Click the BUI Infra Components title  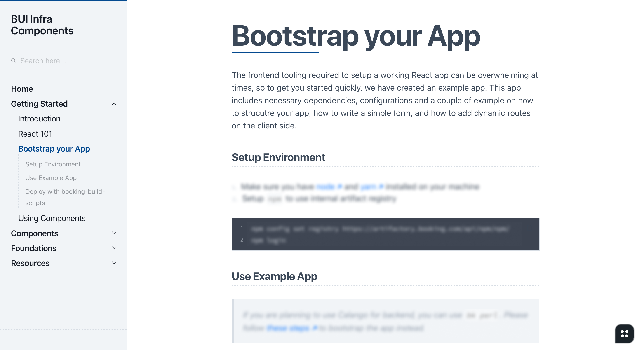point(42,25)
